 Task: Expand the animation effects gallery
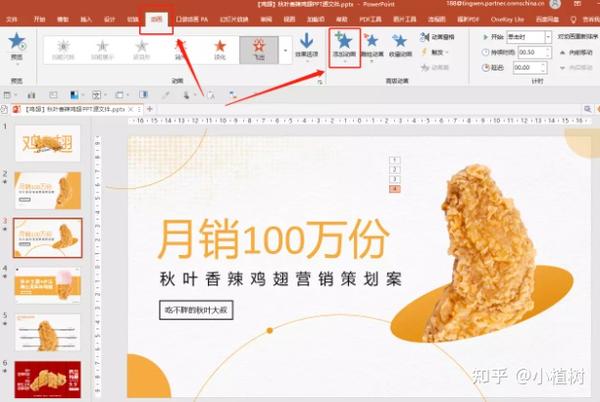point(285,50)
